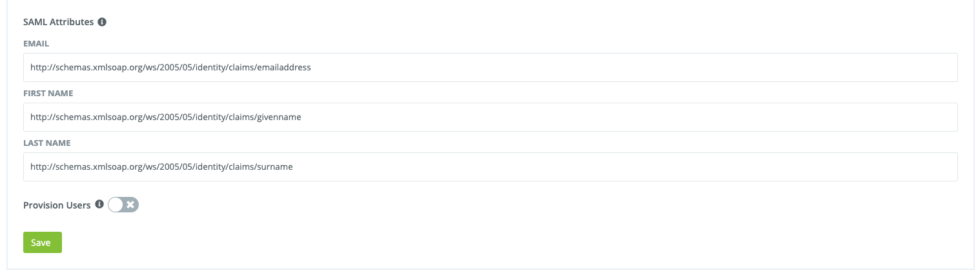Click the white knob of the Provision Users switch
The height and width of the screenshot is (275, 980).
tap(116, 205)
